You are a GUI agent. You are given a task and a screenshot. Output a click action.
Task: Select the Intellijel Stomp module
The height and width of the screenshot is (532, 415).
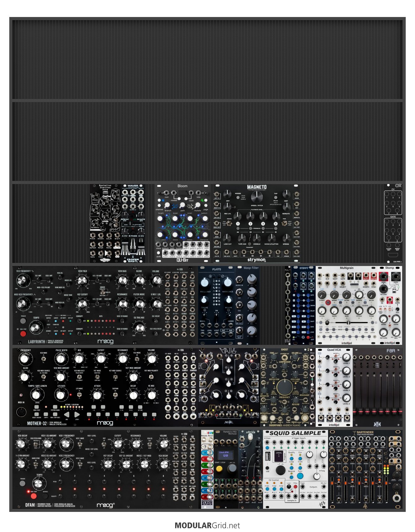(390, 305)
